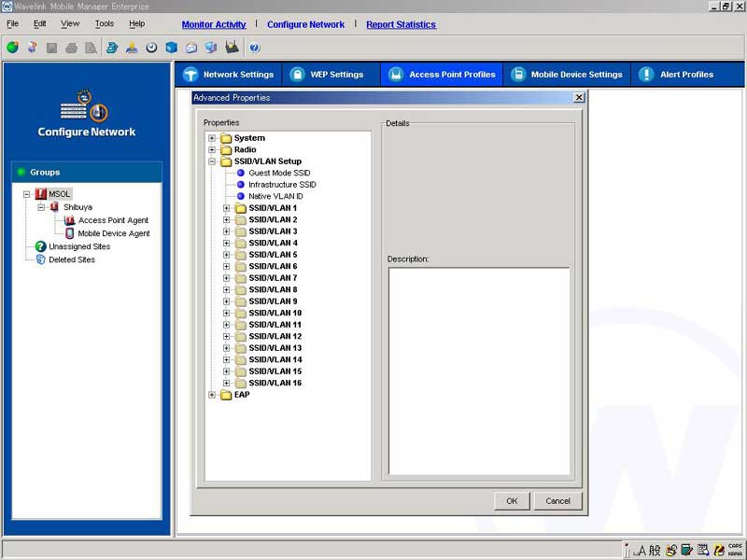Open the Help menu
The height and width of the screenshot is (560, 747).
(136, 23)
